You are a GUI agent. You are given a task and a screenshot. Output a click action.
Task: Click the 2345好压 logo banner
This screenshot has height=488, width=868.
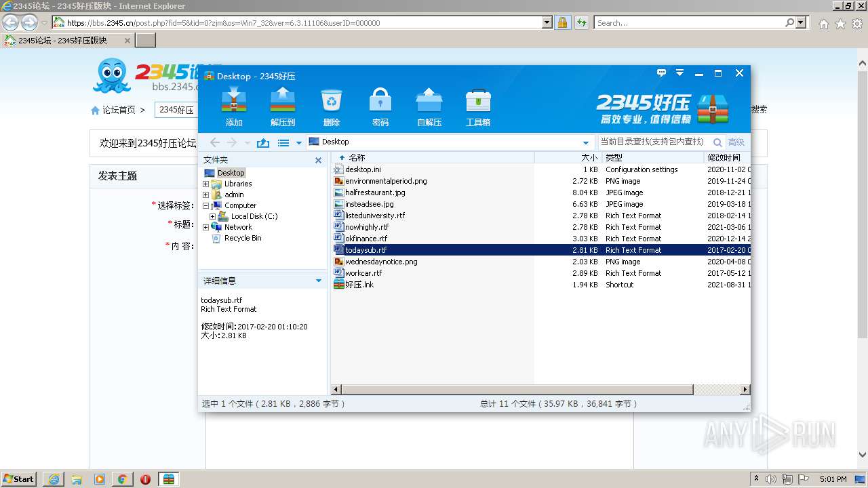click(663, 108)
